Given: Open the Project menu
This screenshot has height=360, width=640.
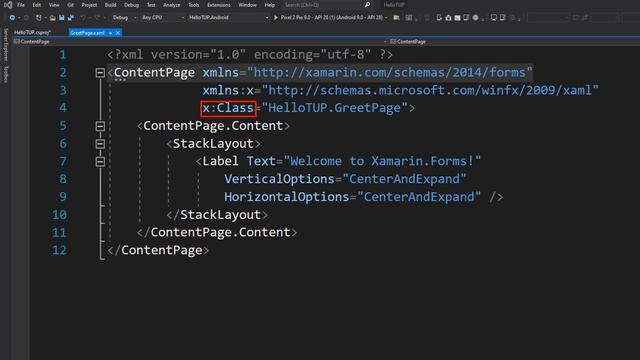Looking at the screenshot, I should pos(89,5).
